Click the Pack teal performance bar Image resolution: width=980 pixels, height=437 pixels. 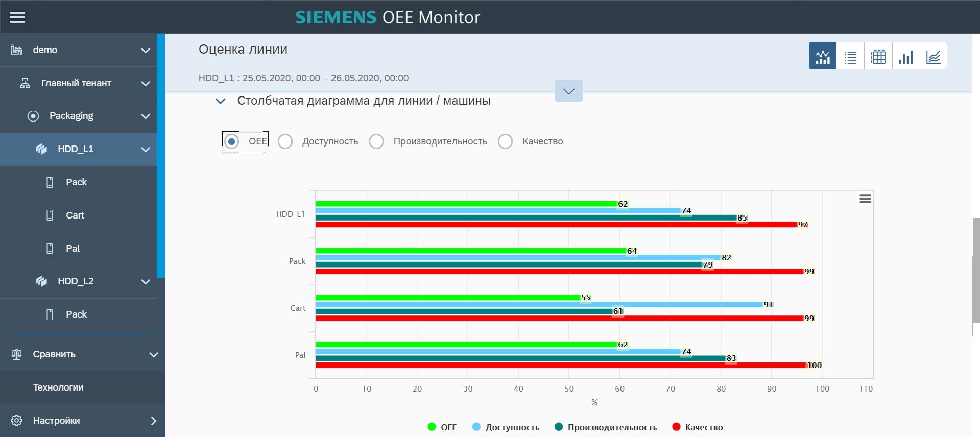pos(509,264)
